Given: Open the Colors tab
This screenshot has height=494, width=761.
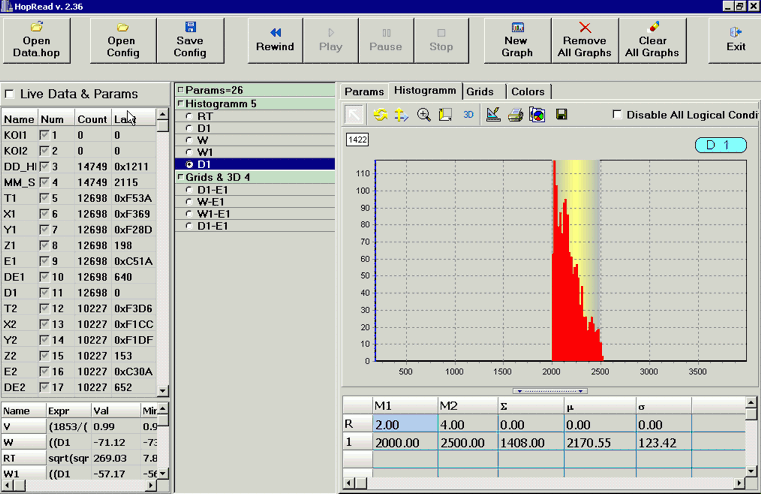Looking at the screenshot, I should click(x=528, y=91).
